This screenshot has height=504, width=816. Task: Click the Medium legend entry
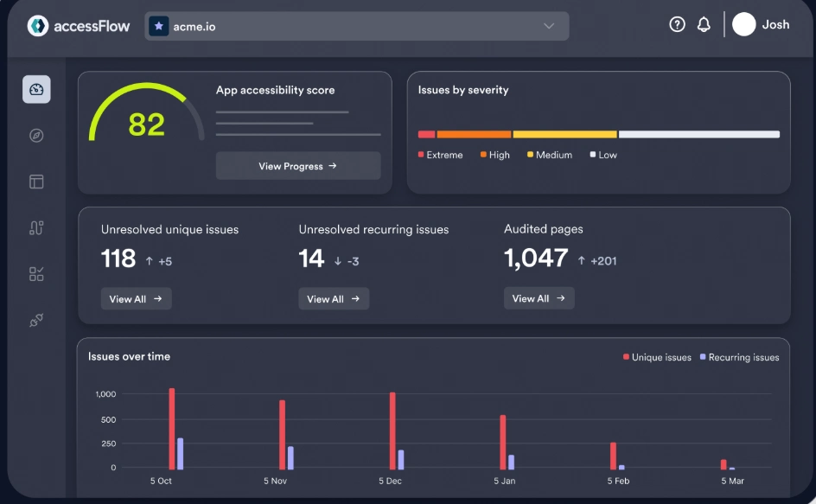click(550, 155)
